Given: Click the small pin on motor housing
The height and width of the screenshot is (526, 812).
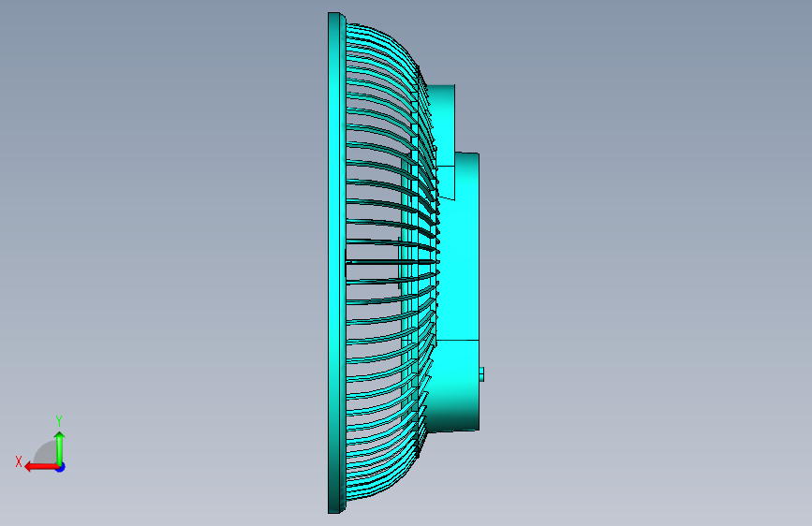Looking at the screenshot, I should tap(481, 373).
